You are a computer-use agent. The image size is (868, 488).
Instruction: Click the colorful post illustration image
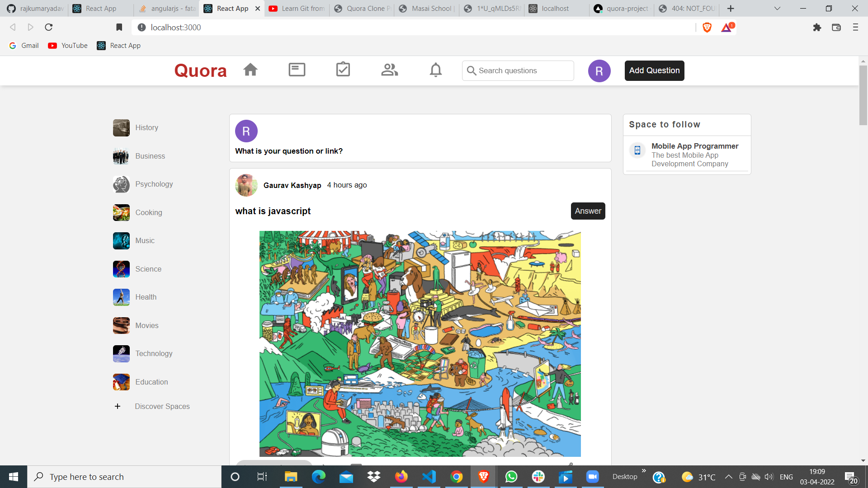[x=420, y=344]
